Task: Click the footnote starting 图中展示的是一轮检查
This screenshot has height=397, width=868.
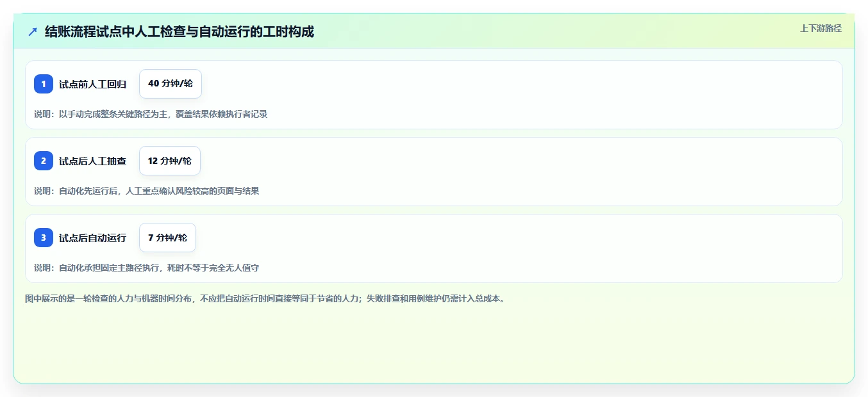Action: 265,298
